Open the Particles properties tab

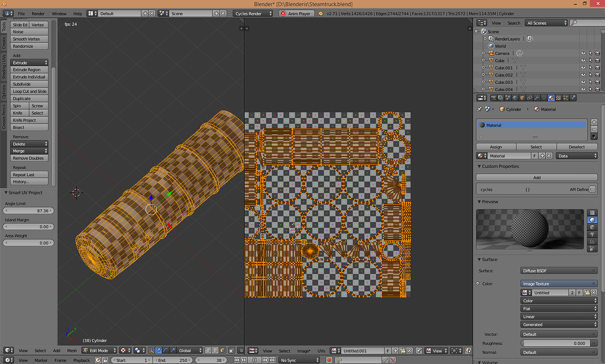pyautogui.click(x=565, y=98)
